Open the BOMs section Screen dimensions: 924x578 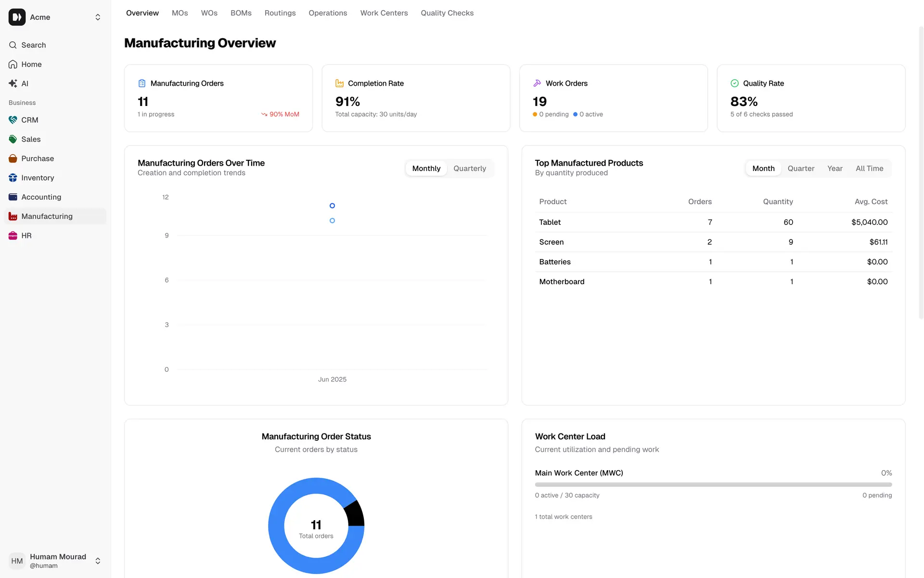241,13
